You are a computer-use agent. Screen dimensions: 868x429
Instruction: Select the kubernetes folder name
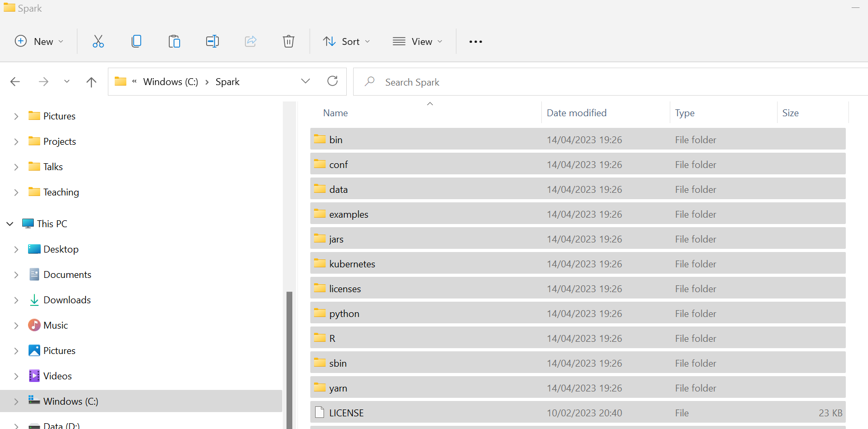[352, 264]
